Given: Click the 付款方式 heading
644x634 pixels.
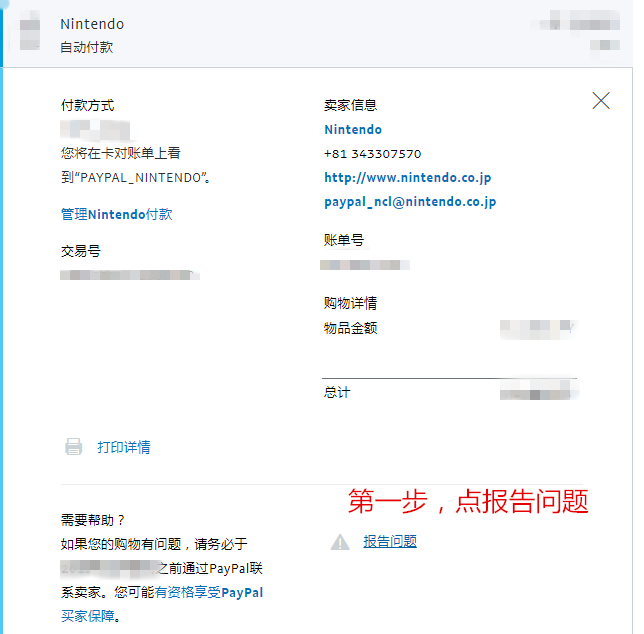Looking at the screenshot, I should [x=87, y=106].
